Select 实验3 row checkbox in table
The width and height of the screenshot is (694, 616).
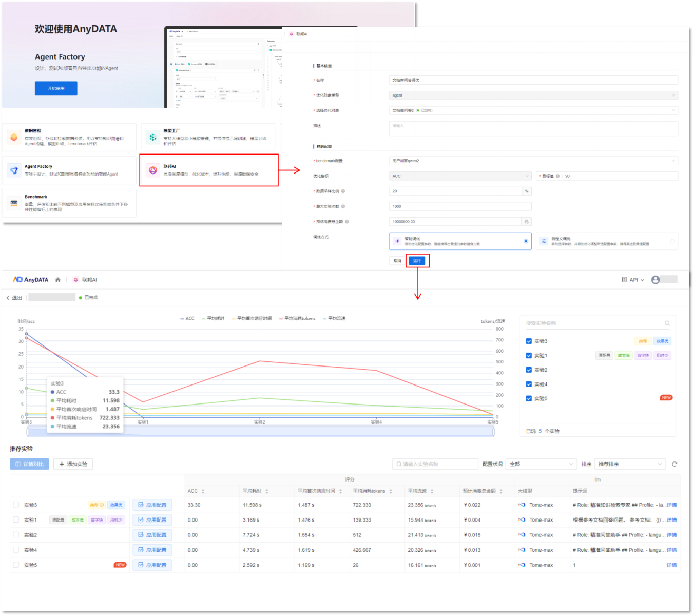pyautogui.click(x=16, y=505)
